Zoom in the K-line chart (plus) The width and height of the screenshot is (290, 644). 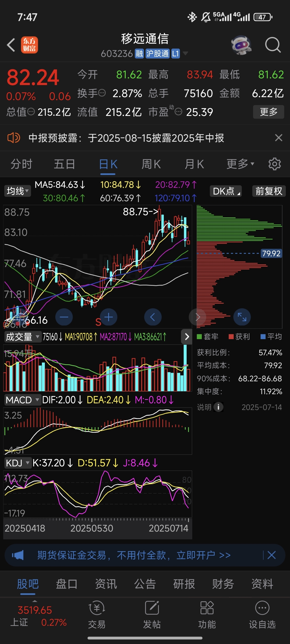pos(108,317)
